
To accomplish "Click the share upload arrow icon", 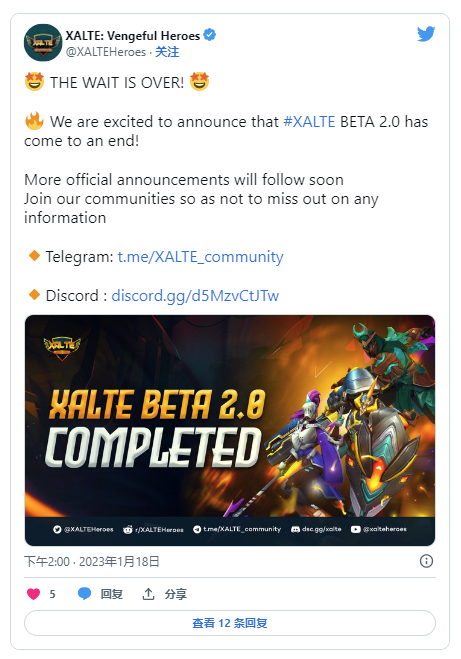I will point(148,594).
